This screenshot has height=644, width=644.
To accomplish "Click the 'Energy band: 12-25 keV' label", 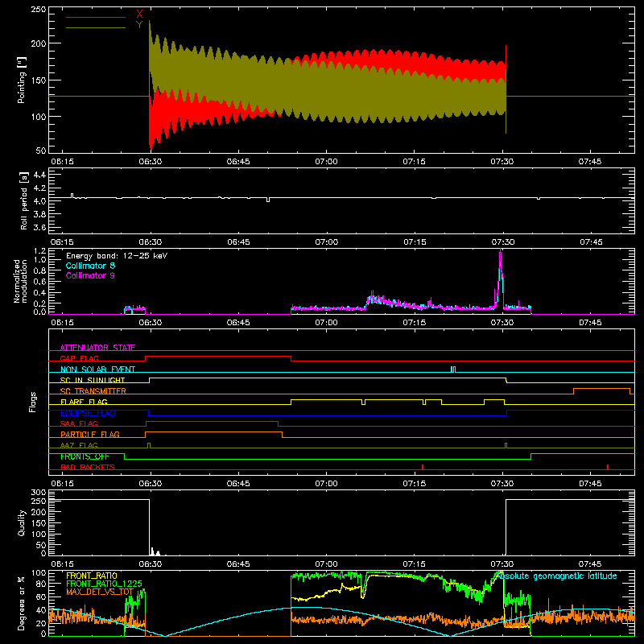I will click(x=117, y=256).
